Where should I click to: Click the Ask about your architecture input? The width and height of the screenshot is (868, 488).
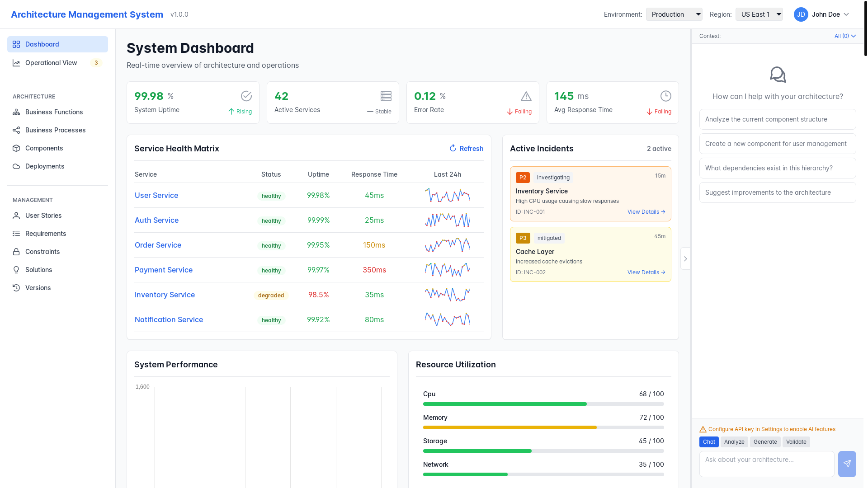766,464
